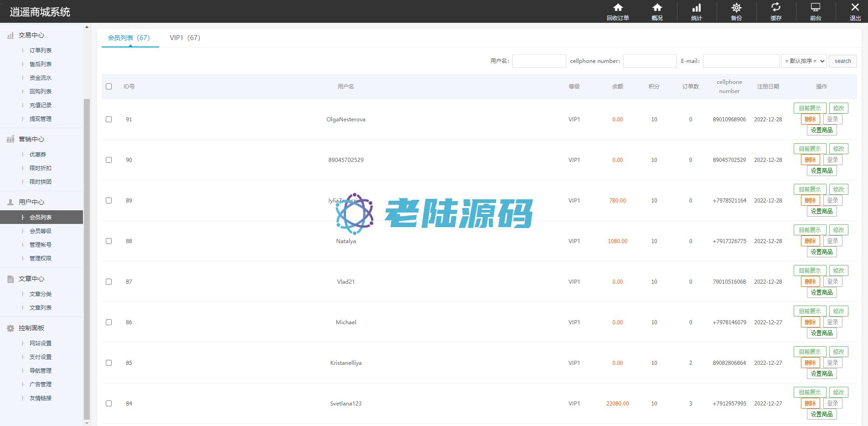Toggle the select-all checkbox in table header

(108, 86)
